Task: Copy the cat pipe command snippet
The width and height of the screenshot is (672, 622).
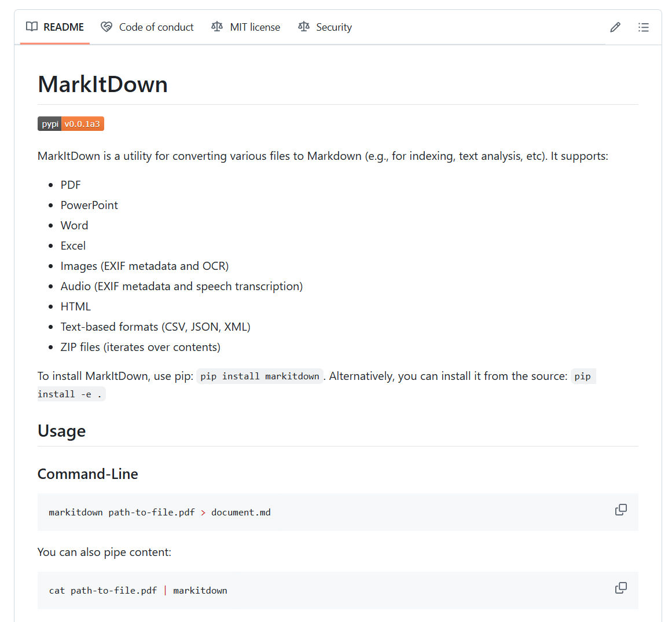Action: point(620,588)
